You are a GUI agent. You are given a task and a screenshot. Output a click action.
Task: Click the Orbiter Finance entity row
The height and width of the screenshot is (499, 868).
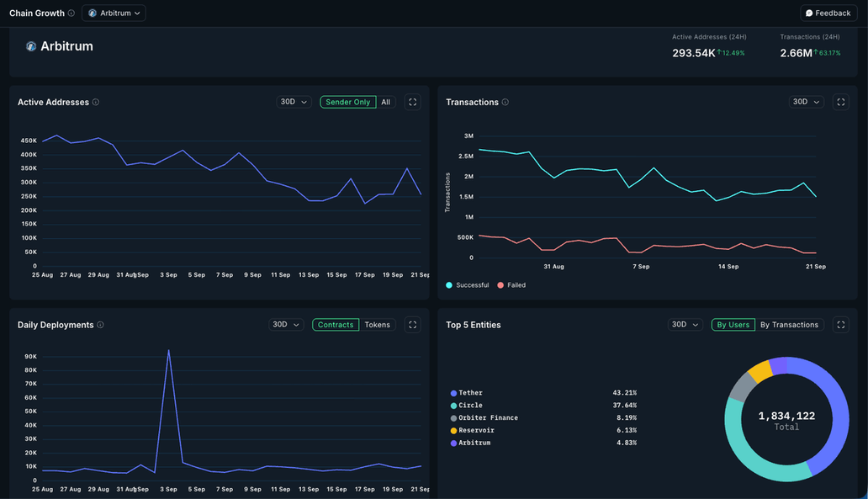pos(543,417)
